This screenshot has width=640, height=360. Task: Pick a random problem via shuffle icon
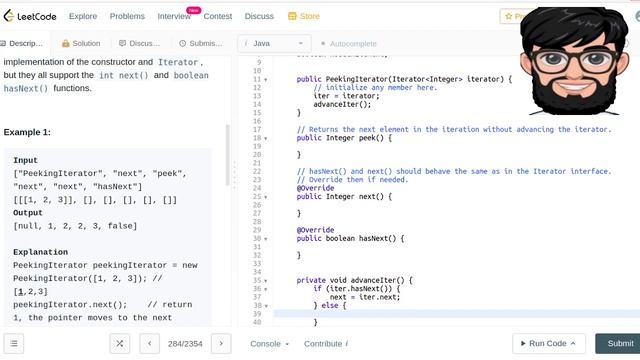click(120, 344)
